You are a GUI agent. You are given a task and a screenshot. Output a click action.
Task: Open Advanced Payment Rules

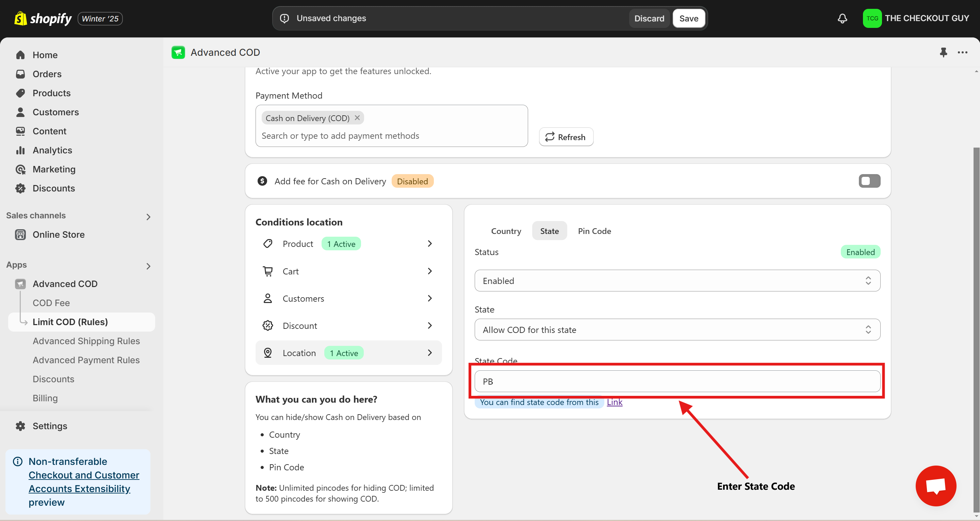(x=86, y=360)
